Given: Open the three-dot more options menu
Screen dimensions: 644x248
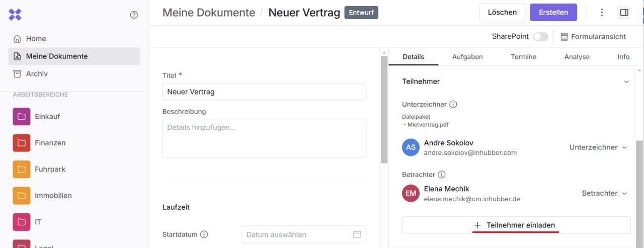Looking at the screenshot, I should pyautogui.click(x=602, y=13).
